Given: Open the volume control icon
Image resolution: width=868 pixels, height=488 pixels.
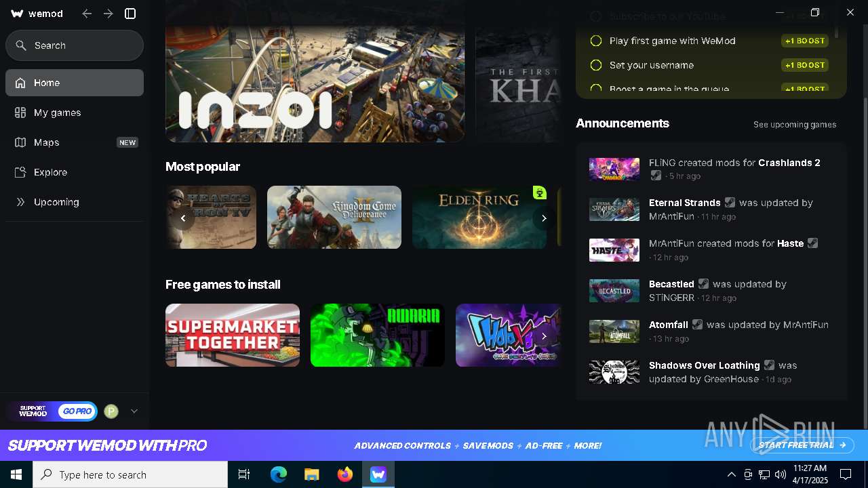Looking at the screenshot, I should (x=781, y=474).
